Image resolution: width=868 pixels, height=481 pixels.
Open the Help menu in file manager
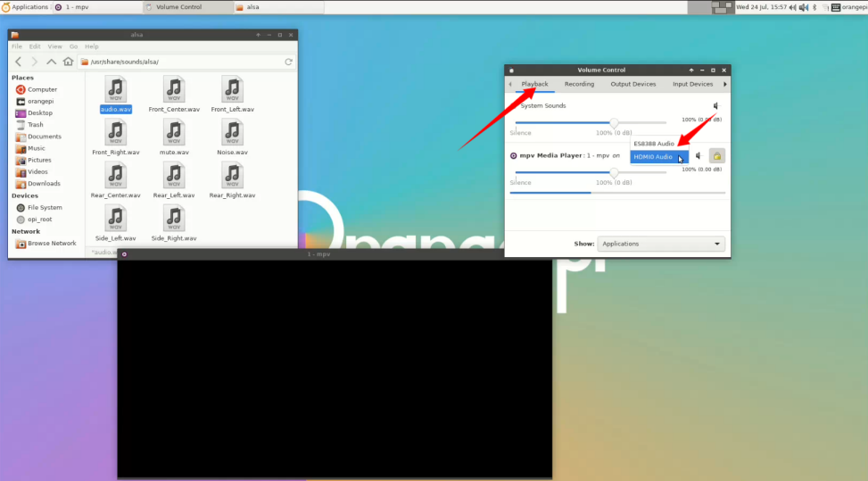click(x=91, y=46)
